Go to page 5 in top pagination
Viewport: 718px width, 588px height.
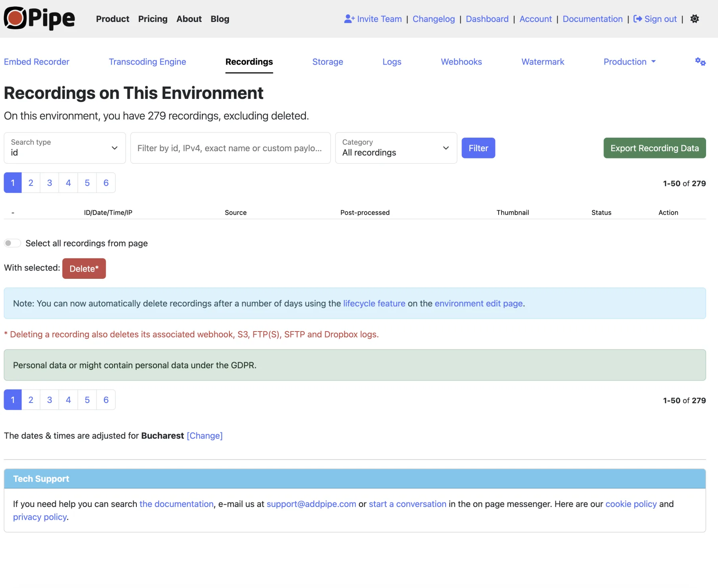[87, 183]
